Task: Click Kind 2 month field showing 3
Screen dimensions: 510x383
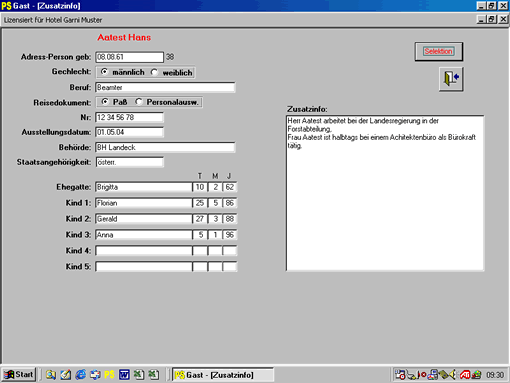Action: (x=215, y=219)
